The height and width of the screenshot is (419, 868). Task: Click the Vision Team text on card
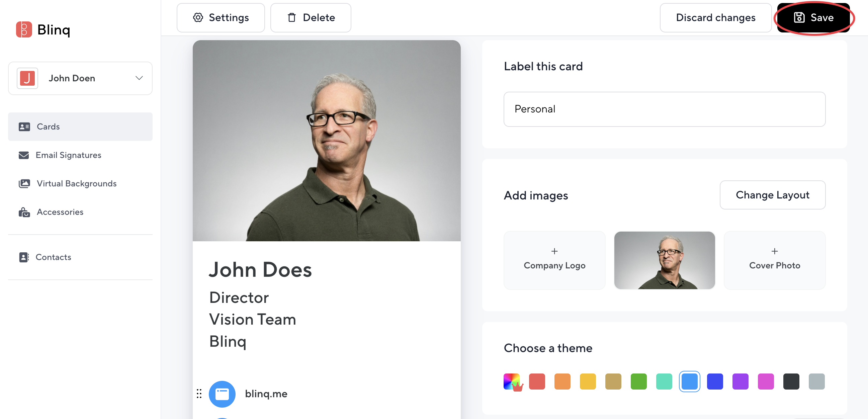[x=252, y=319]
